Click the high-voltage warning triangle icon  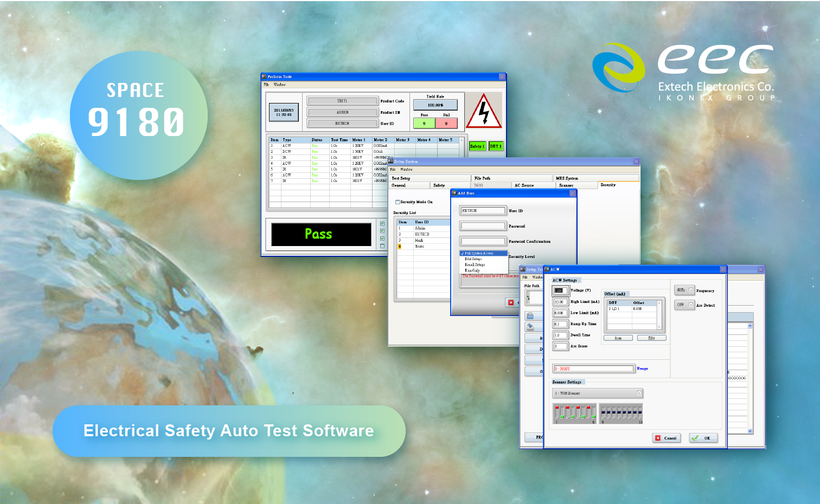[x=484, y=111]
